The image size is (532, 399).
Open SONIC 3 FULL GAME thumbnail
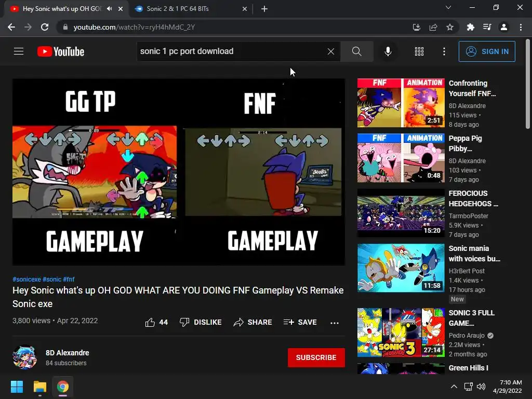(401, 332)
